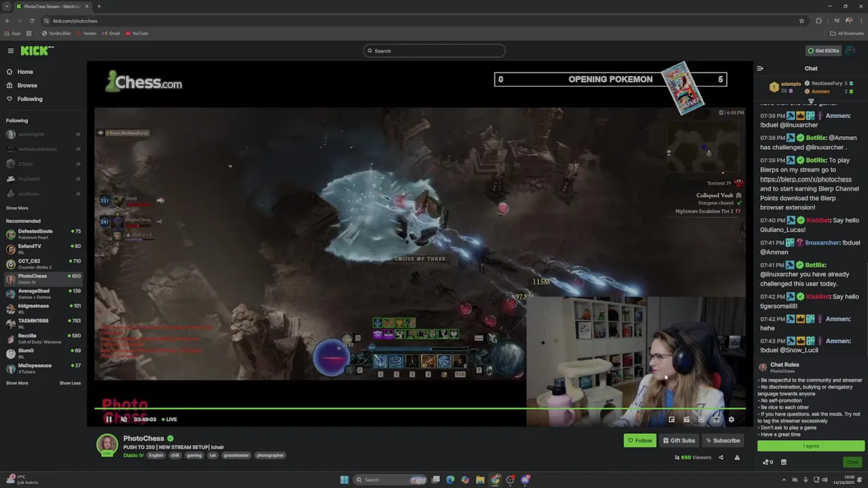Select the English tag
This screenshot has width=868, height=488.
tap(156, 455)
